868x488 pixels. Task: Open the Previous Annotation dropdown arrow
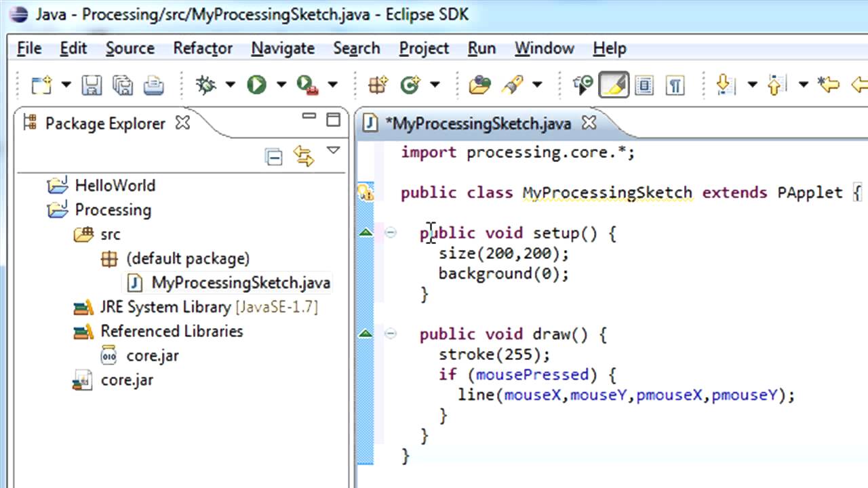tap(803, 85)
